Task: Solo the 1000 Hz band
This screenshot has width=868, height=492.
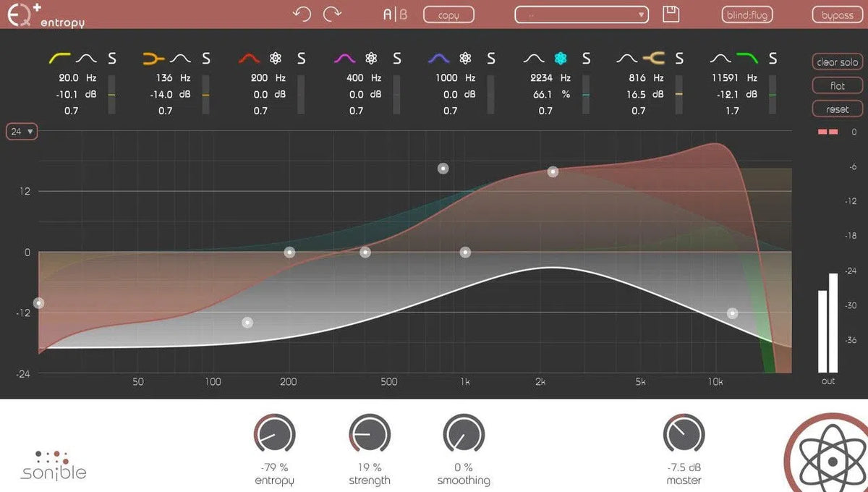Action: click(490, 58)
